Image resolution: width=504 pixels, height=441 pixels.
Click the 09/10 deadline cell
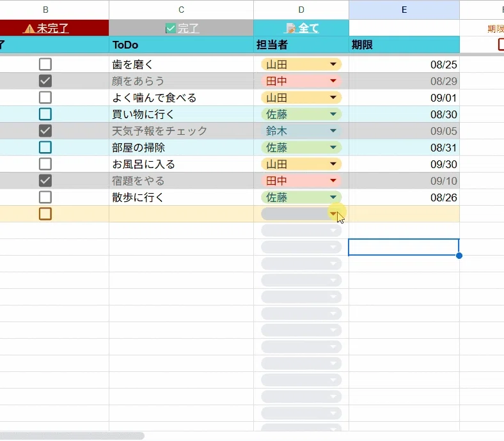404,180
